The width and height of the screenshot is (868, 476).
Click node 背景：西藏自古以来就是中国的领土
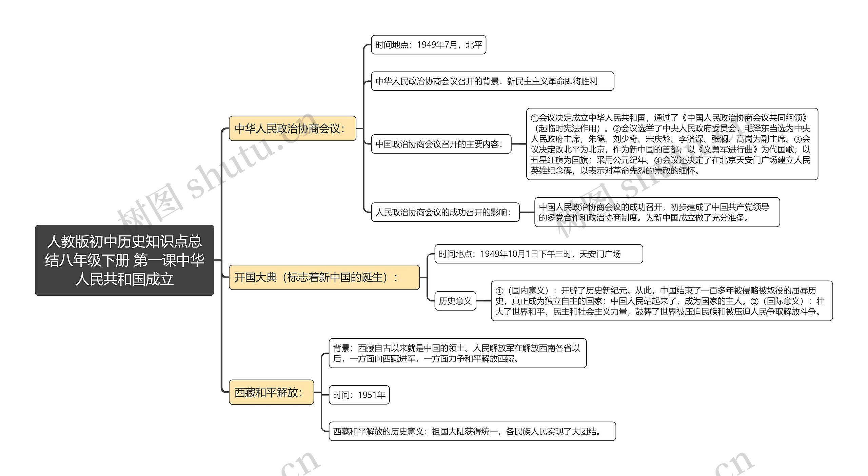click(457, 353)
